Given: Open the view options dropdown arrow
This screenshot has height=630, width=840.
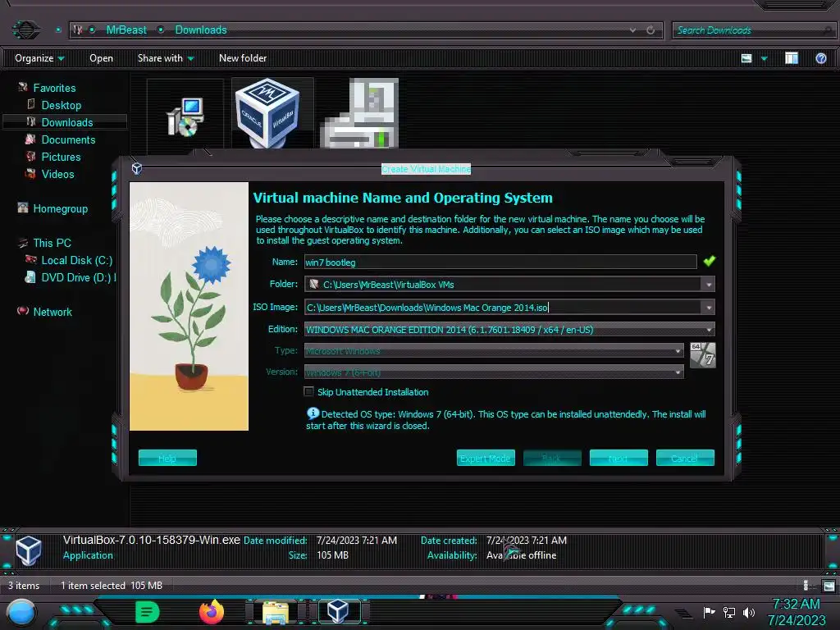Looking at the screenshot, I should pyautogui.click(x=764, y=58).
